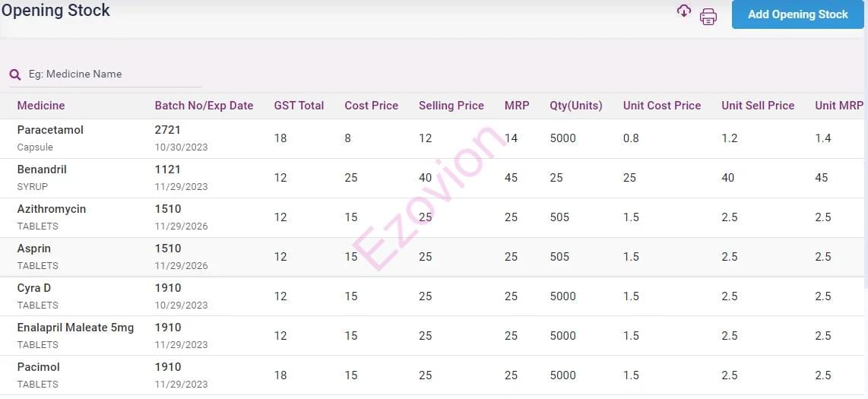Click the Qty(Units) column header

click(575, 106)
